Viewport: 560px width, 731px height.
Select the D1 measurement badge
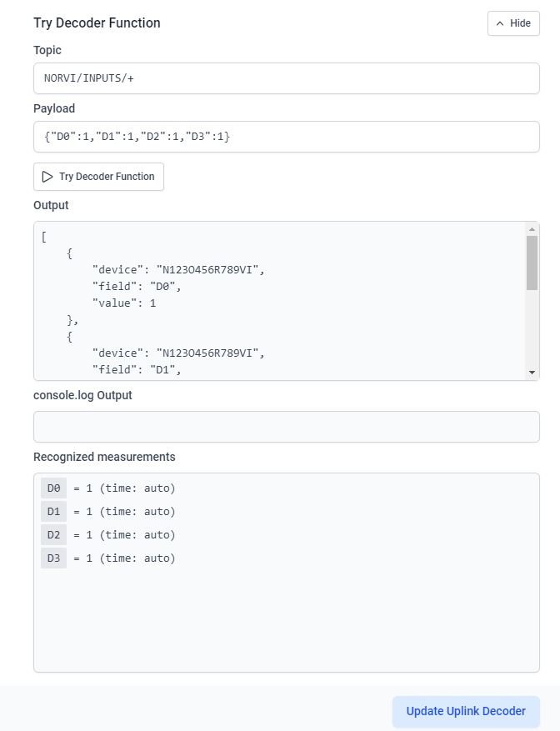(53, 512)
